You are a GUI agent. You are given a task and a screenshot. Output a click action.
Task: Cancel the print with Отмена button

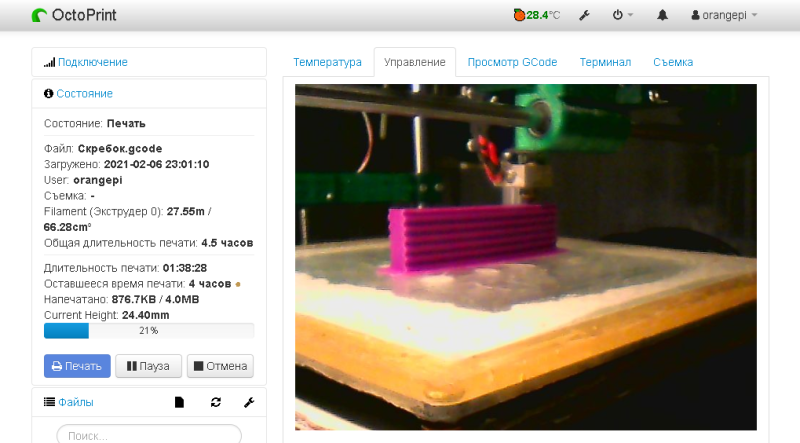pos(220,366)
